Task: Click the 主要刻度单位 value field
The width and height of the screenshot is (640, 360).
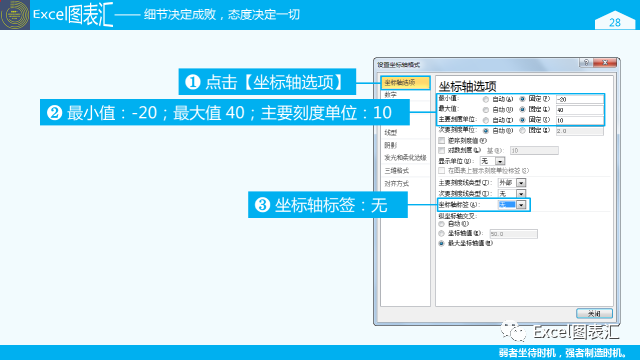Action: click(x=580, y=120)
